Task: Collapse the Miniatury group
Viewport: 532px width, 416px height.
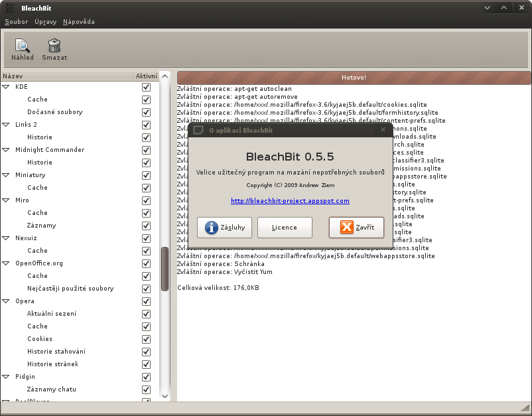Action: 6,175
